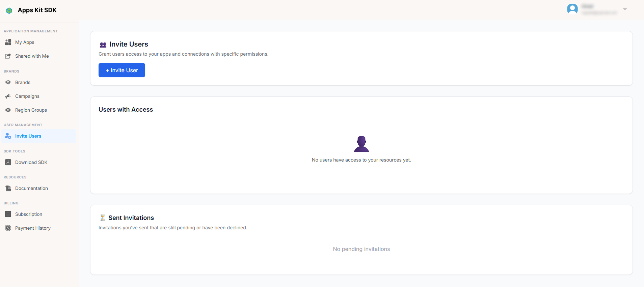Click the "No pending invitations" text
The image size is (644, 287).
tap(361, 249)
